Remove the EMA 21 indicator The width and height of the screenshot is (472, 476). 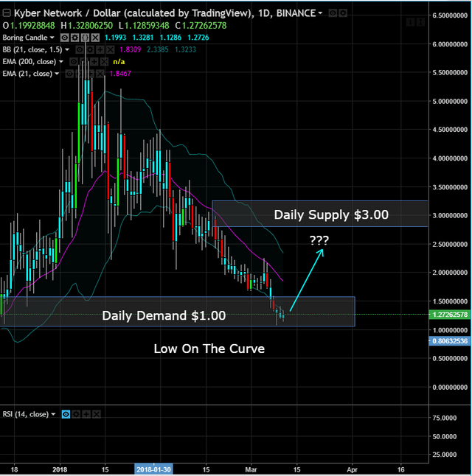coord(100,74)
